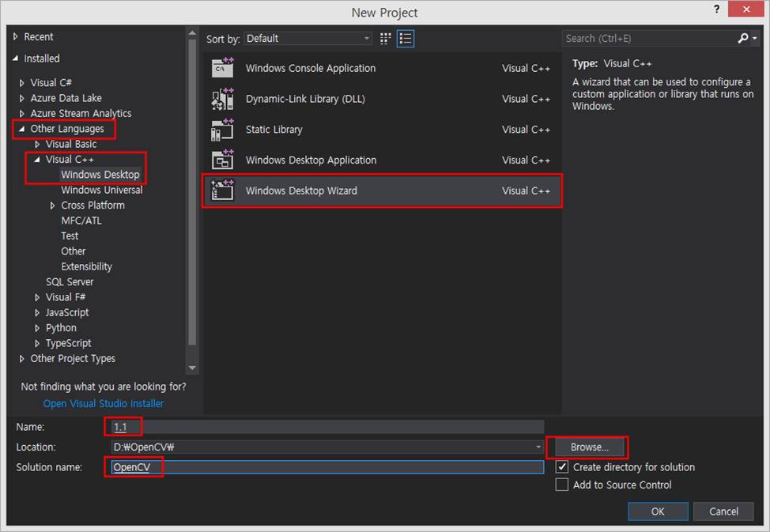Screen dimensions: 770x532
Task: Collapse the Visual C++ tree node
Action: pyautogui.click(x=37, y=160)
